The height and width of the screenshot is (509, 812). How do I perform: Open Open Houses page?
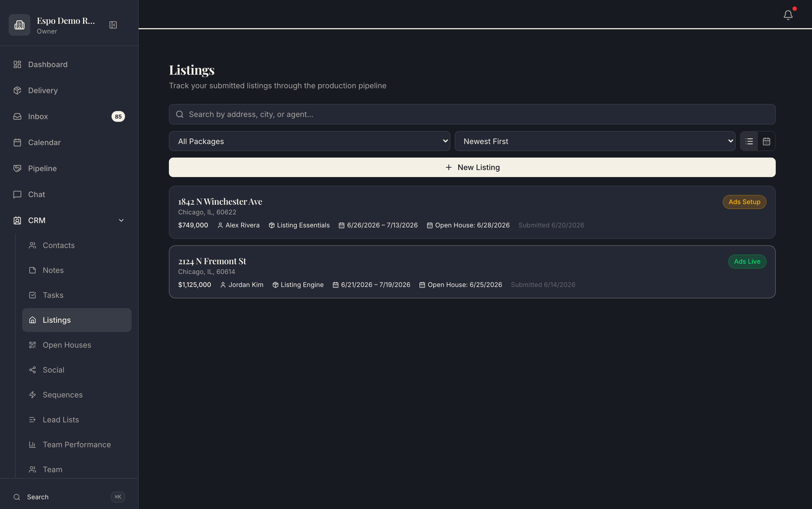(77, 345)
